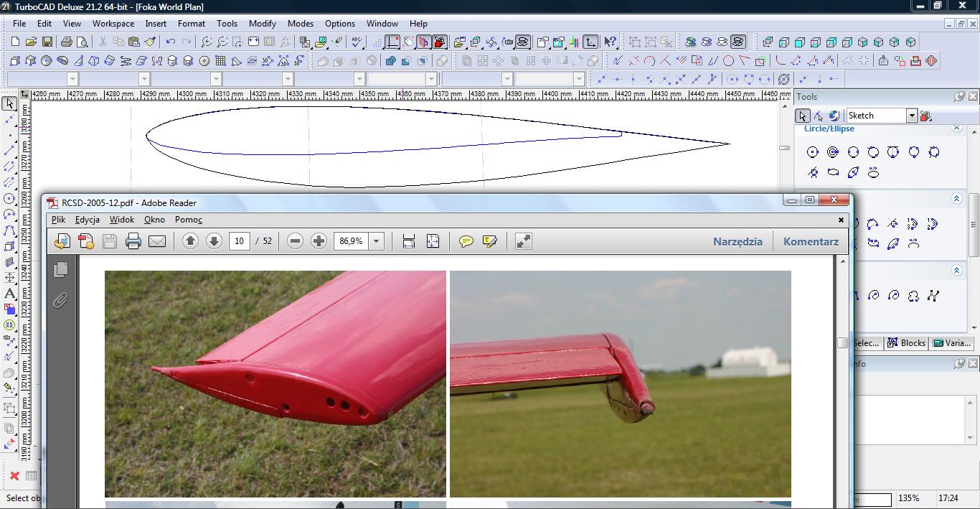Screen dimensions: 980x509
Task: Click Undo arrow in TurboCAD toolbar
Action: click(170, 42)
